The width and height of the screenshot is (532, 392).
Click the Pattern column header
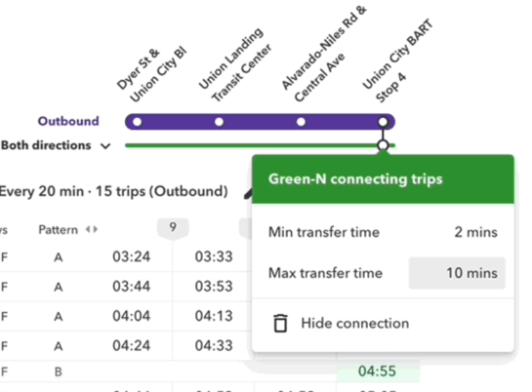tap(58, 230)
